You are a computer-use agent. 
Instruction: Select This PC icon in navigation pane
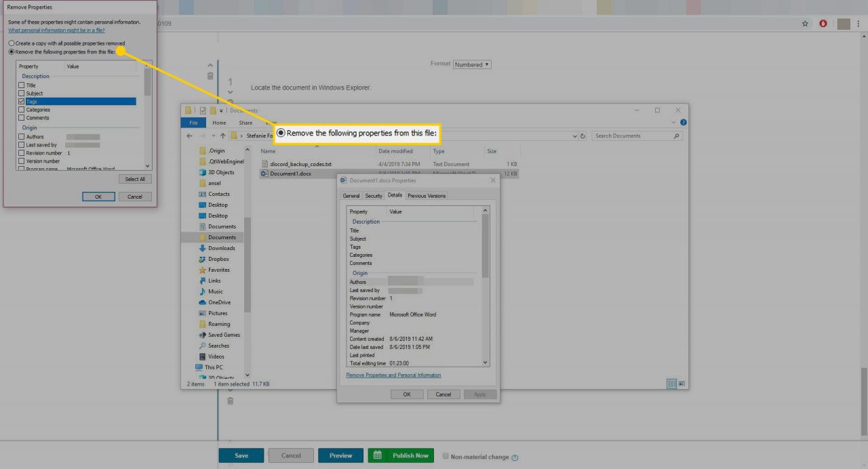tap(199, 367)
